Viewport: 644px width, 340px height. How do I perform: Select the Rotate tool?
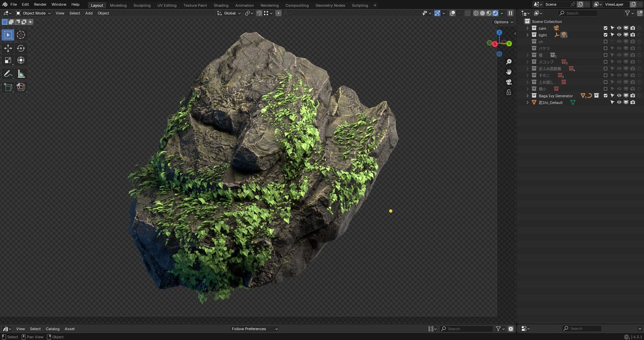point(21,48)
